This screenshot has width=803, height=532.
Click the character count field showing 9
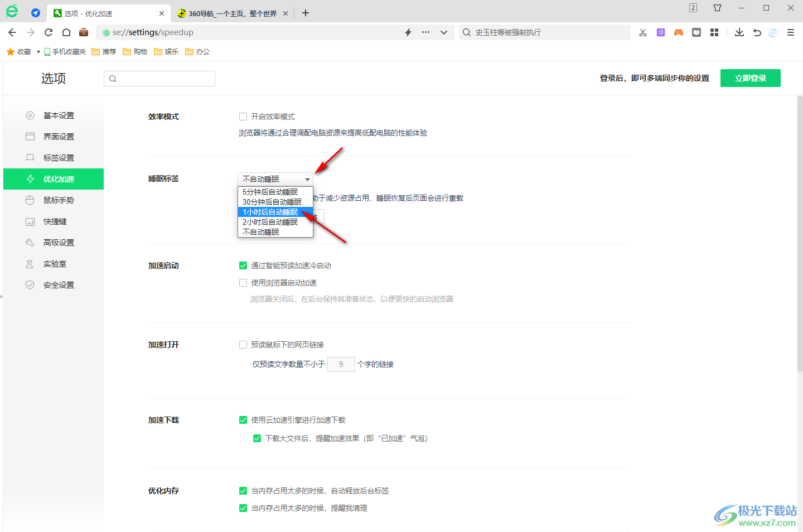pyautogui.click(x=341, y=364)
